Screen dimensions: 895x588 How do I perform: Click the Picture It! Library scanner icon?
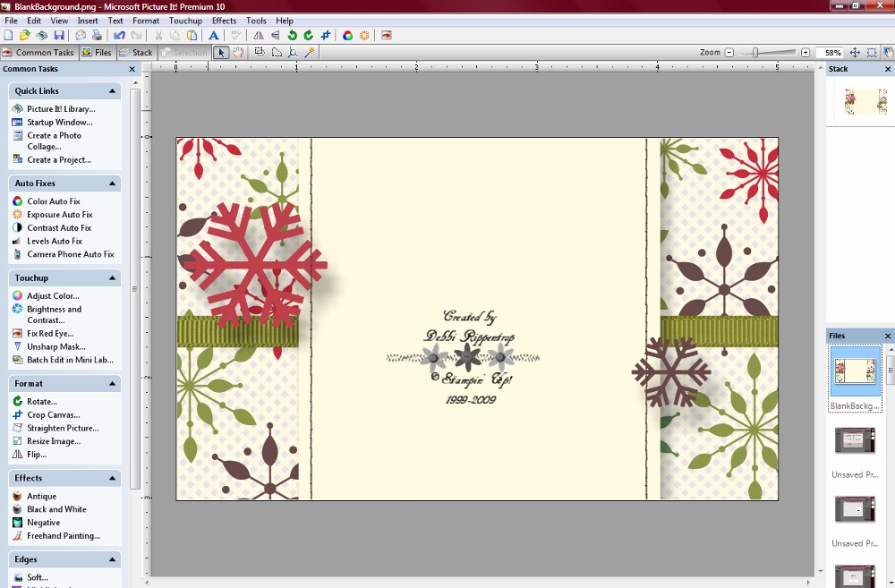click(x=42, y=36)
